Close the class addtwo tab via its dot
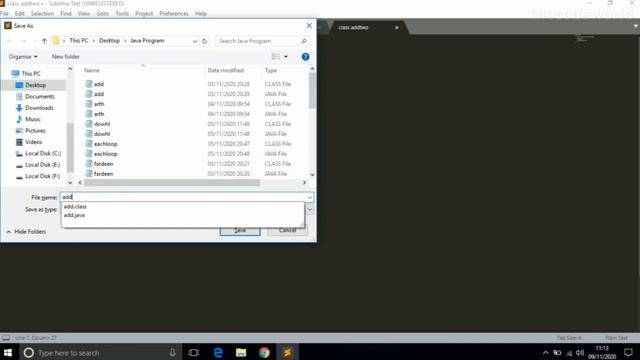Screen dimensions: 640x360 coord(396,27)
